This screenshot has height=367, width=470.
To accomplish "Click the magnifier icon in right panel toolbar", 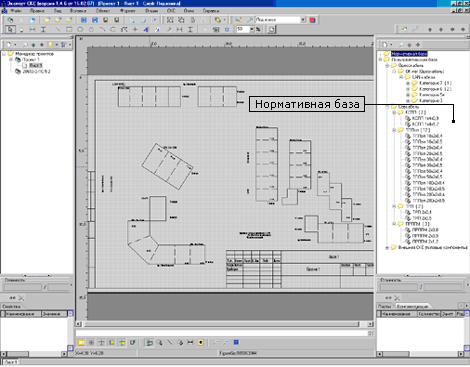I will [401, 44].
